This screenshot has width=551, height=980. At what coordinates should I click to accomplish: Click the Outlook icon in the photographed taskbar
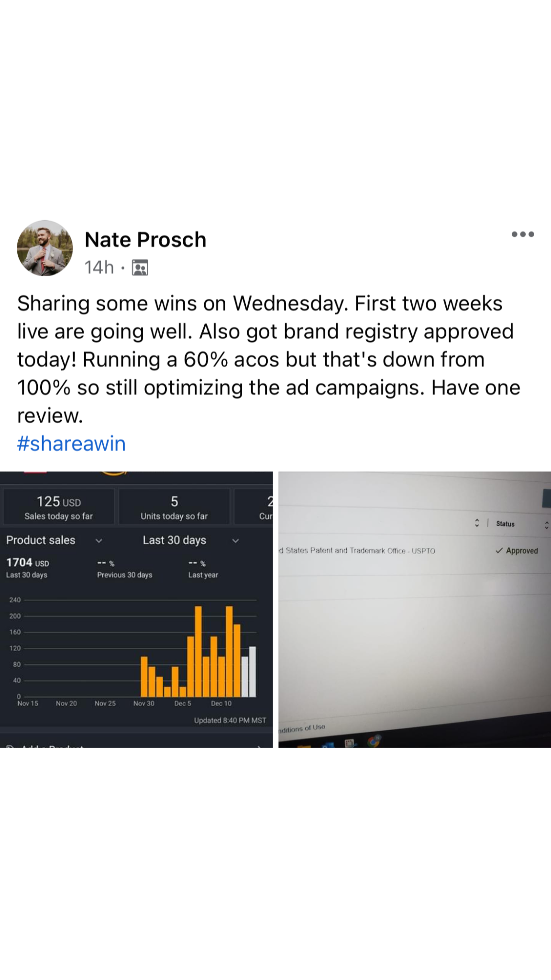329,745
